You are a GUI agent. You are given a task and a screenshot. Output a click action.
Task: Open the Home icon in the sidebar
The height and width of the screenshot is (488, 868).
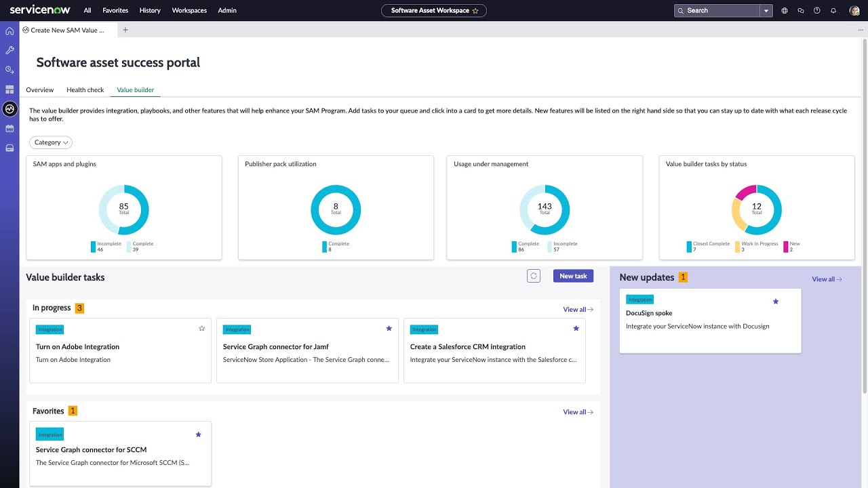coord(9,31)
